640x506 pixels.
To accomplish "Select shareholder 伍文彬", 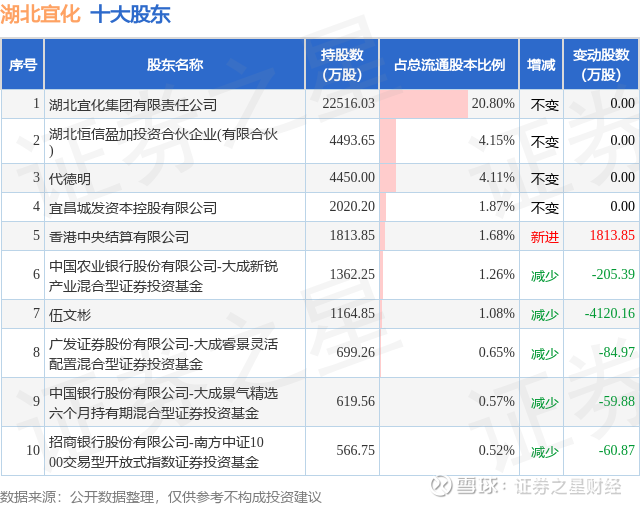I will [x=70, y=315].
